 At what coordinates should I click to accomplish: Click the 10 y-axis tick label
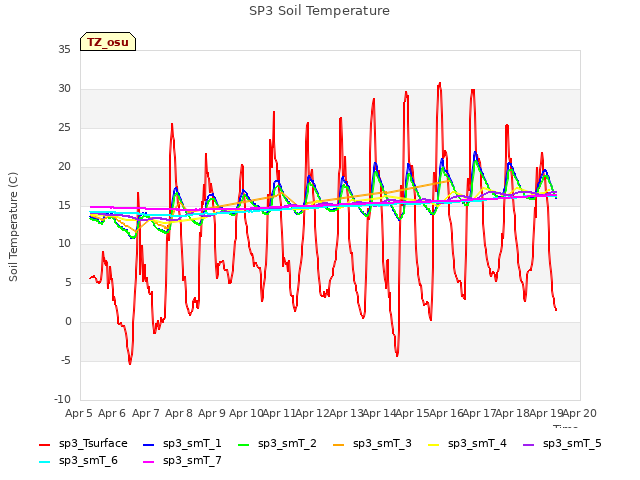coord(64,244)
